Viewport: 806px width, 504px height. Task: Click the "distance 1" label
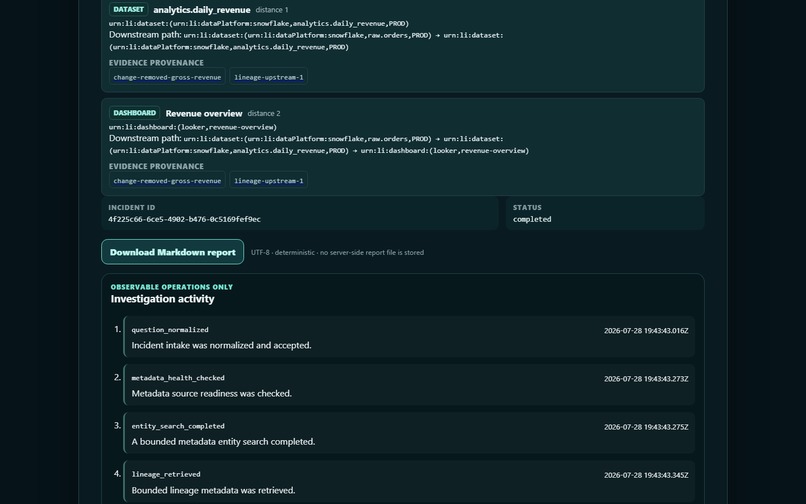coord(271,10)
